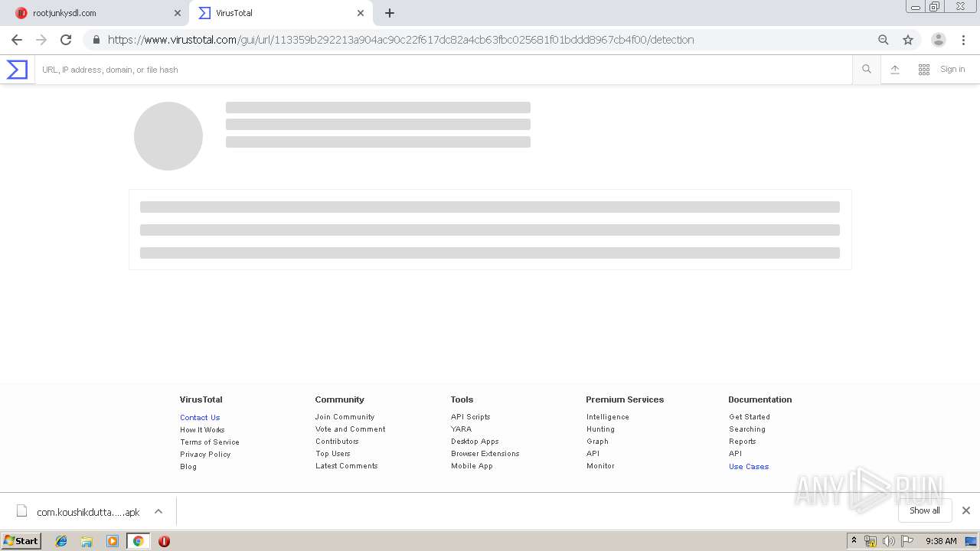Open Top Users link
The width and height of the screenshot is (980, 551).
332,454
